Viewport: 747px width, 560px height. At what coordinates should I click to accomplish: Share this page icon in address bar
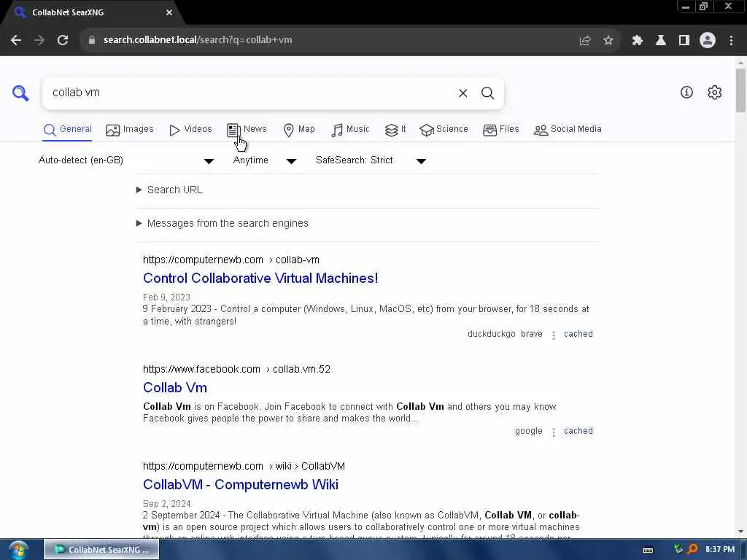point(584,41)
